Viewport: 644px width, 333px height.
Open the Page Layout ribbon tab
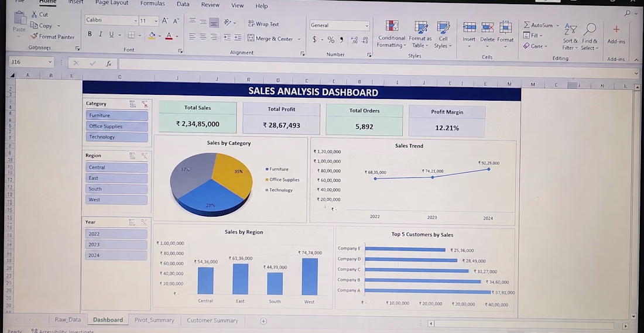(x=112, y=3)
